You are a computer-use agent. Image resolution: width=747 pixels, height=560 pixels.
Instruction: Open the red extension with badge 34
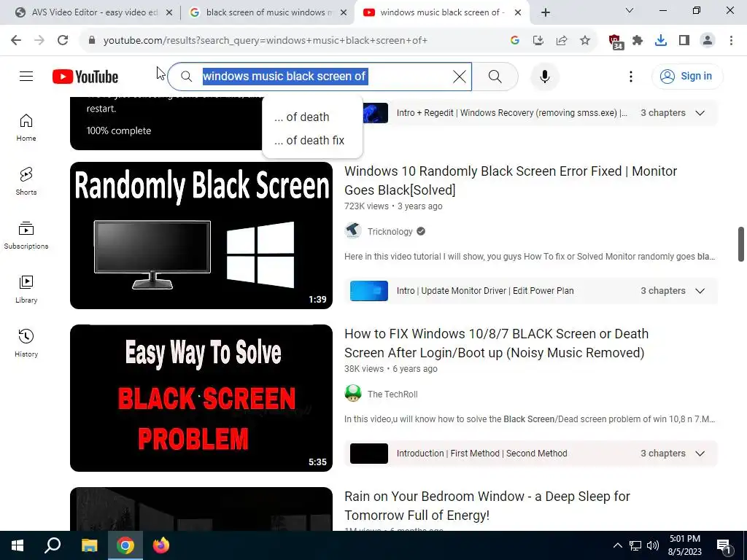click(x=616, y=42)
